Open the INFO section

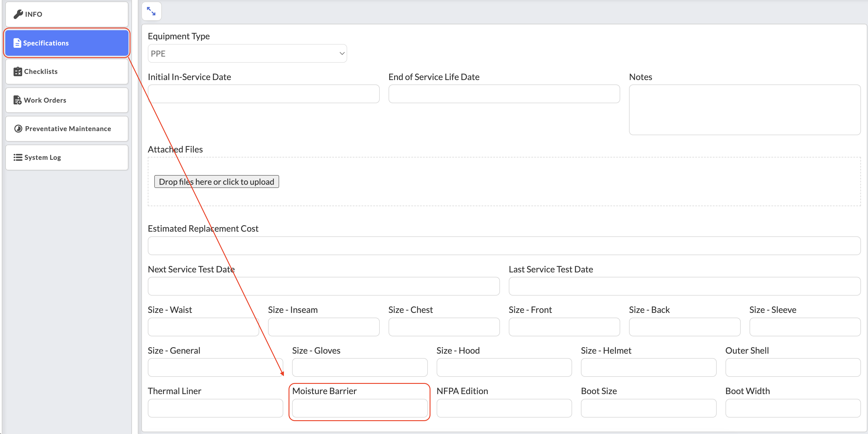click(67, 14)
